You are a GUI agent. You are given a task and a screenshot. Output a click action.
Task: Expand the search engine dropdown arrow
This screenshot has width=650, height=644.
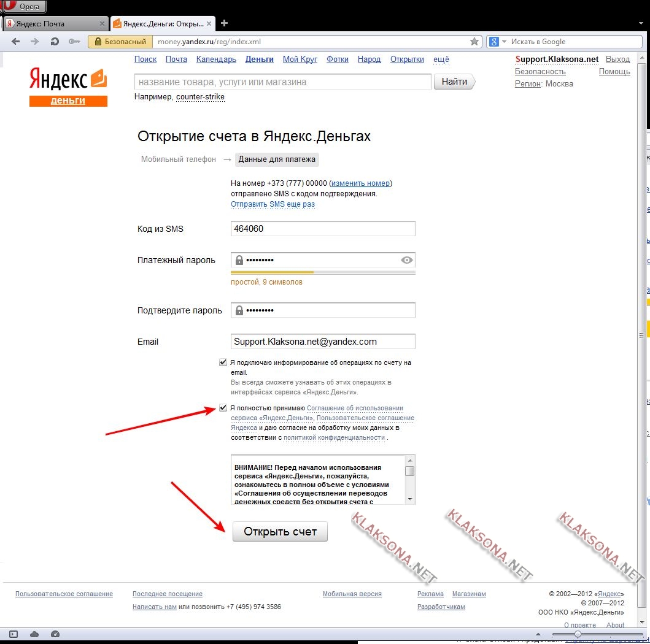point(504,42)
